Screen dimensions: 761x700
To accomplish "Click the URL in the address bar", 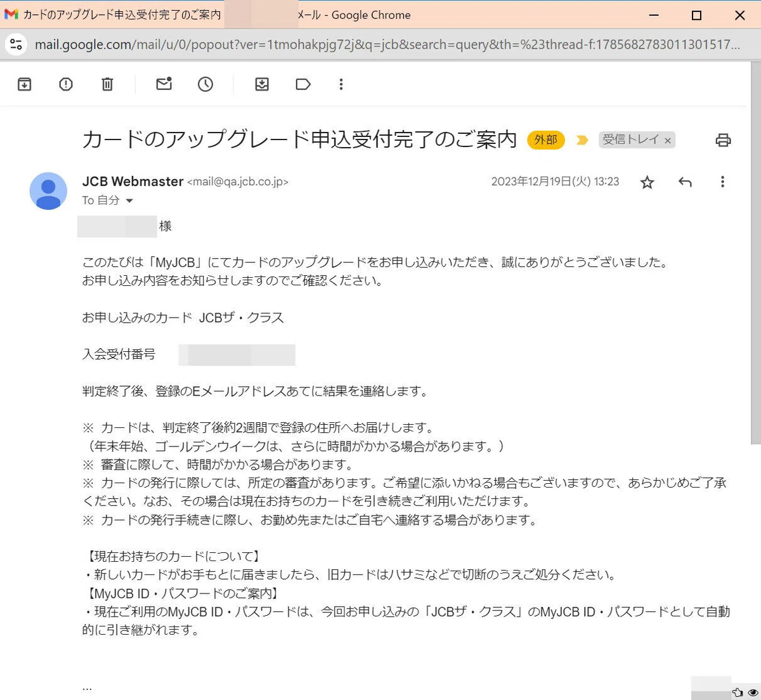I will point(387,44).
